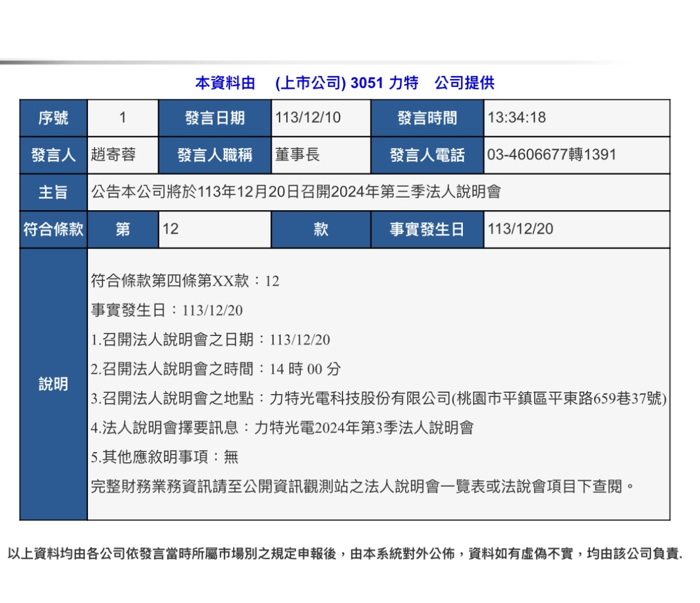This screenshot has width=700, height=603.
Task: Click the occurrence date cell '113/12/20'
Action: pos(577,229)
